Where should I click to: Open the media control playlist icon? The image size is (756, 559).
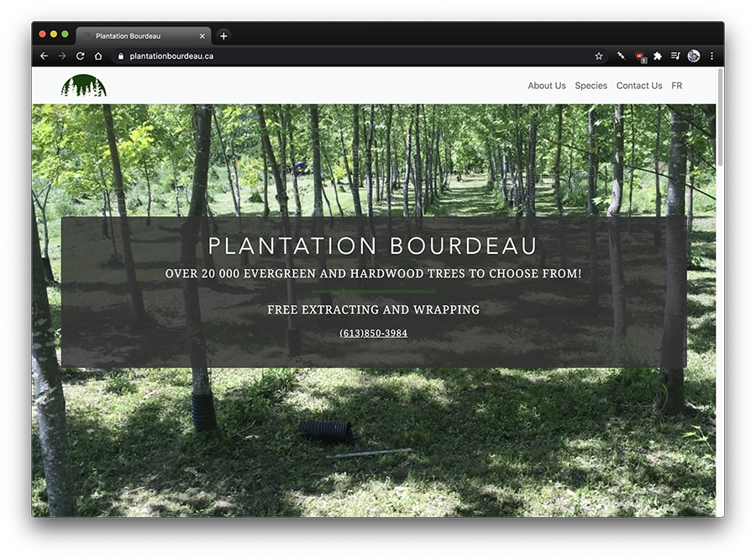coord(675,56)
